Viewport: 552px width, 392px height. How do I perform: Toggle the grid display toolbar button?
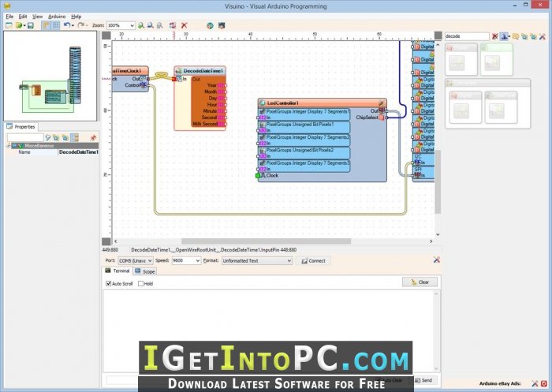click(x=56, y=25)
